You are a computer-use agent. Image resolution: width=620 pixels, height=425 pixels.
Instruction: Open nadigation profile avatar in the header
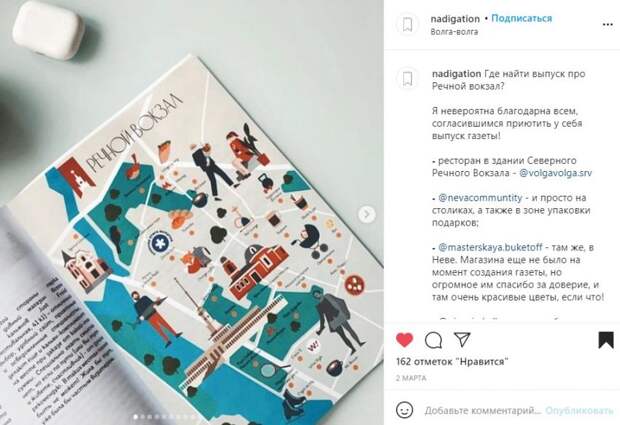(x=407, y=25)
